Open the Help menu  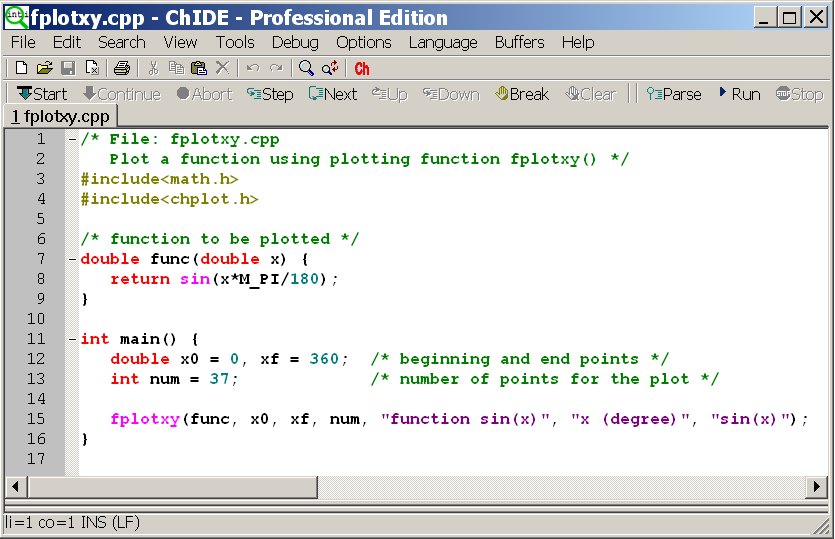coord(578,43)
